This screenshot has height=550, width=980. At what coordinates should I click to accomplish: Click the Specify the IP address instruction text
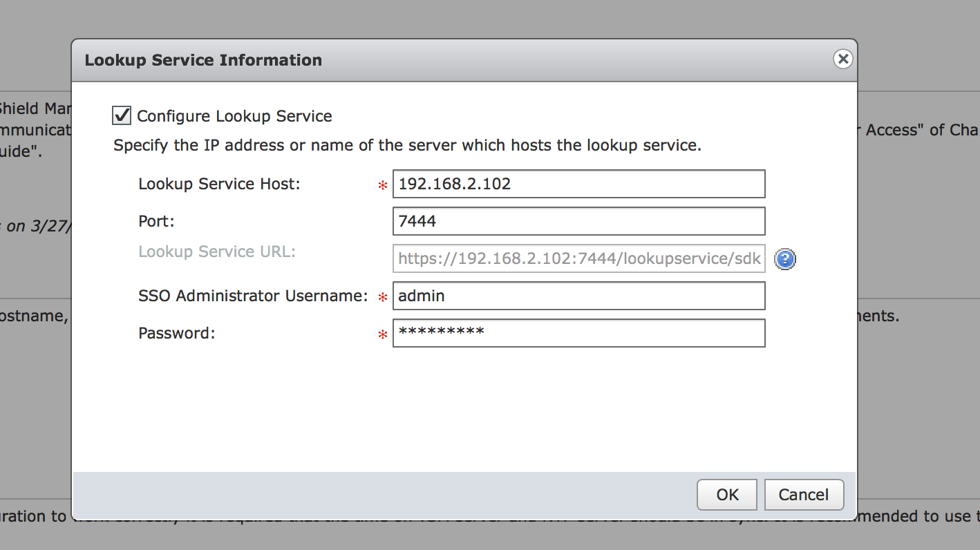coord(407,146)
